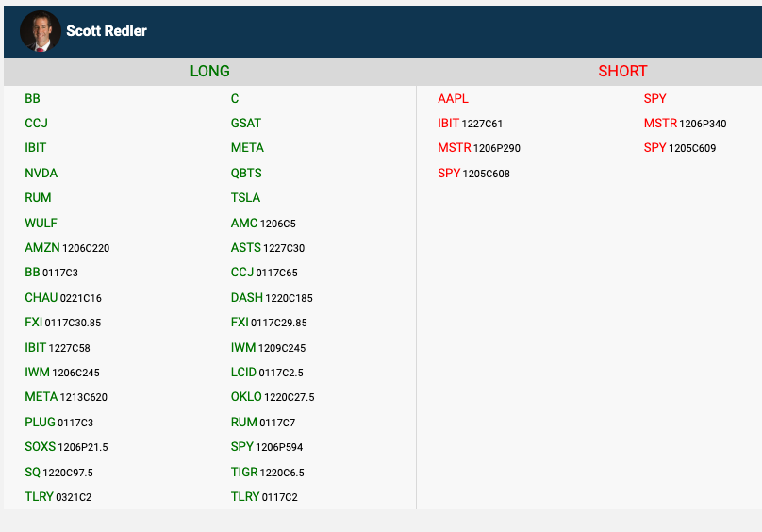
Task: Select the DASH 1220C185 option
Action: point(272,298)
